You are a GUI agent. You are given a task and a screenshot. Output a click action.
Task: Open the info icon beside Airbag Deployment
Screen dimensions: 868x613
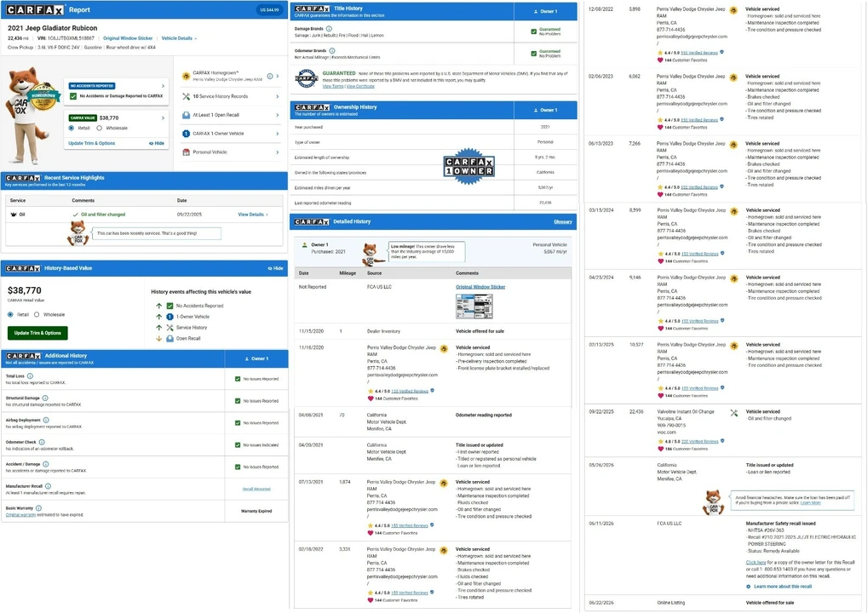click(x=46, y=420)
